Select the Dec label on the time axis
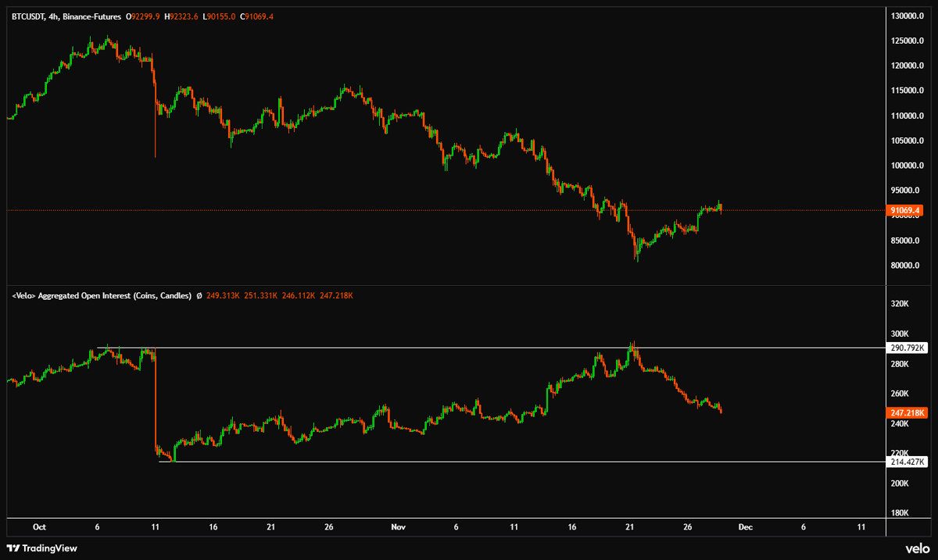Image resolution: width=938 pixels, height=560 pixels. (746, 527)
